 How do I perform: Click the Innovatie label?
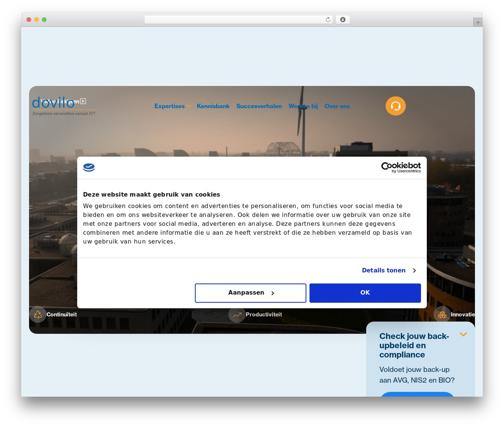coord(463,314)
